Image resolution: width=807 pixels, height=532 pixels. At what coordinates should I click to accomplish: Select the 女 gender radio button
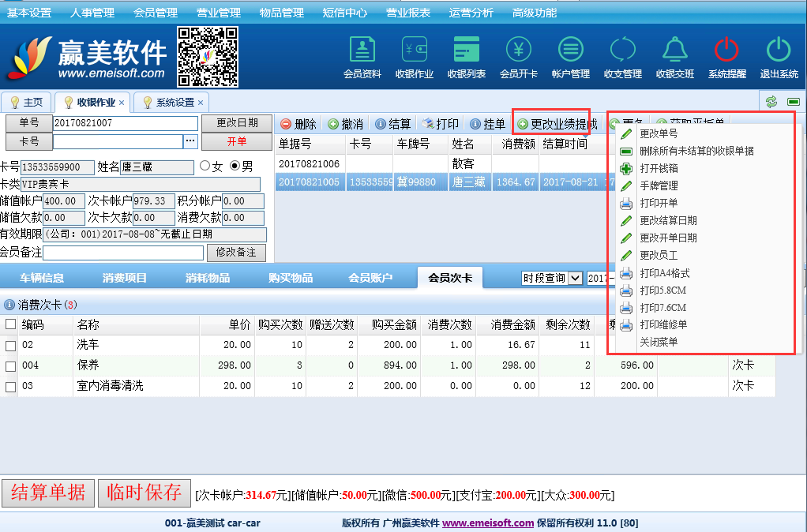(205, 167)
